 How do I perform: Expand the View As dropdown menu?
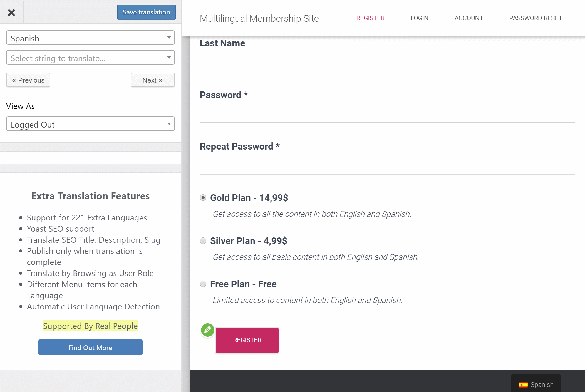pyautogui.click(x=168, y=124)
